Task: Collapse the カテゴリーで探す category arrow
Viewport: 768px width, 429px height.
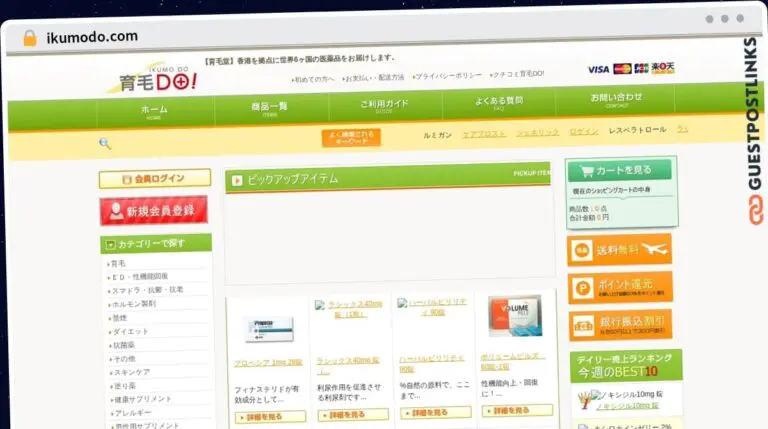Action: pos(111,244)
